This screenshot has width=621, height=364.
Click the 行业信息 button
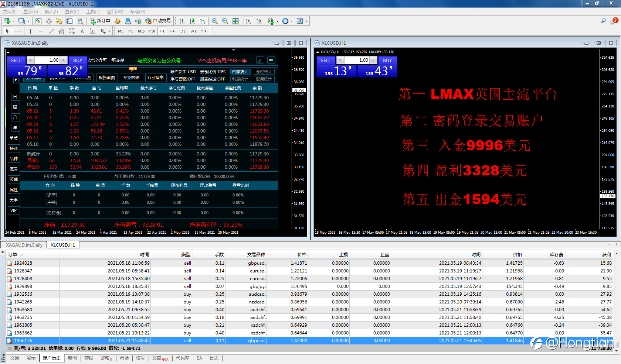point(156,78)
